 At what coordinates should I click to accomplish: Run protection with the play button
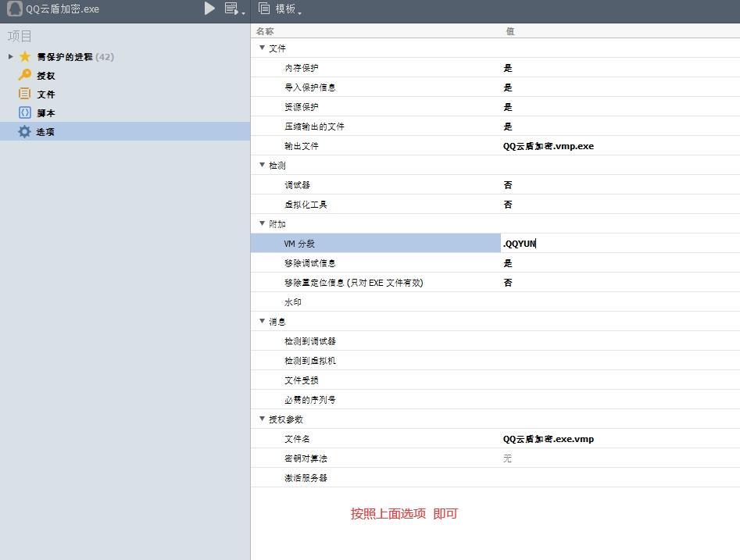pyautogui.click(x=209, y=9)
